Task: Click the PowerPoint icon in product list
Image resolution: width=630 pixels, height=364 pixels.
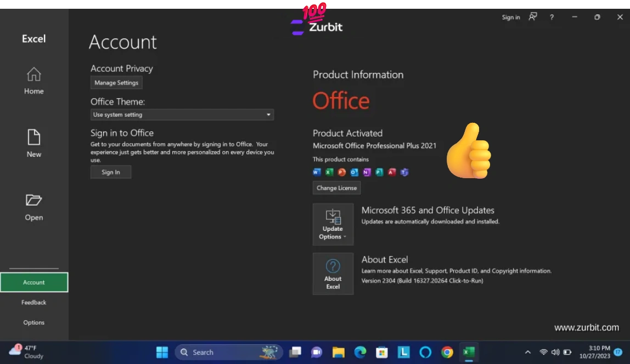Action: pyautogui.click(x=341, y=172)
